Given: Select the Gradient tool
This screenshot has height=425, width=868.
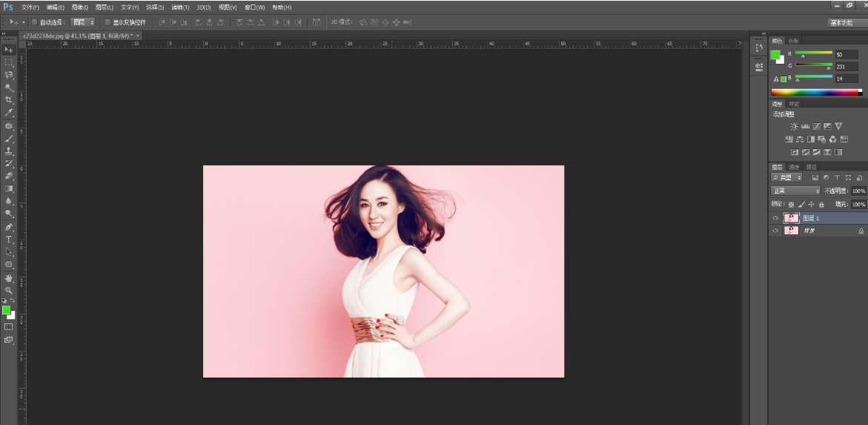Looking at the screenshot, I should click(x=9, y=188).
